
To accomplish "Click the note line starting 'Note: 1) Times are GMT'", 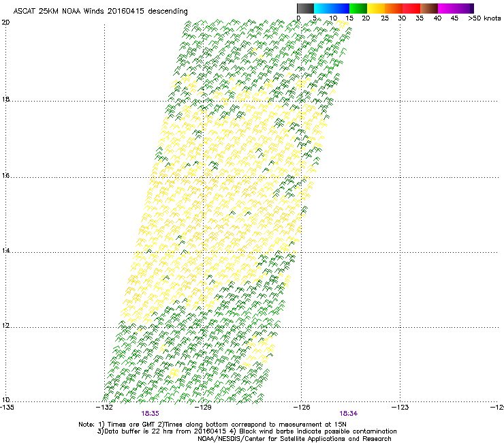I will pos(212,425).
